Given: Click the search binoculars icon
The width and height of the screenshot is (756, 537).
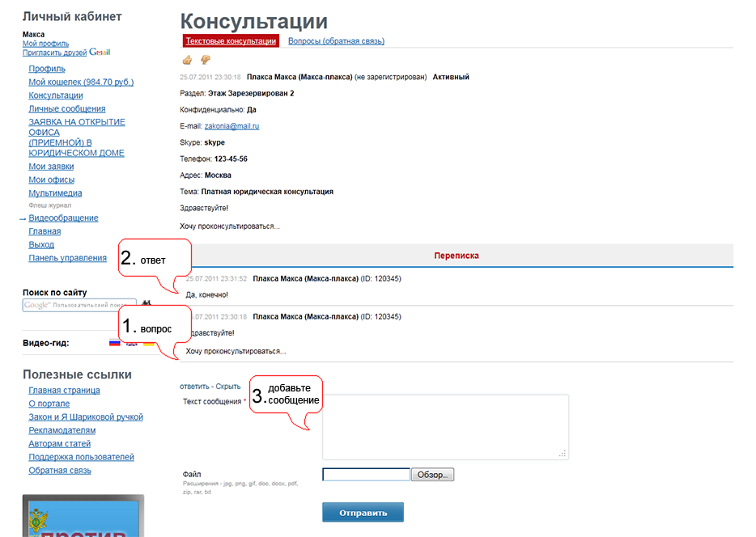Looking at the screenshot, I should click(146, 302).
